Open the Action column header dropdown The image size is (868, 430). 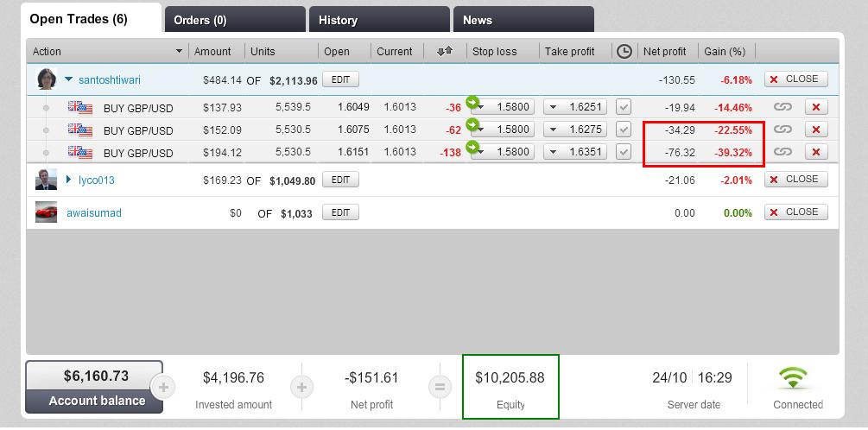click(180, 52)
